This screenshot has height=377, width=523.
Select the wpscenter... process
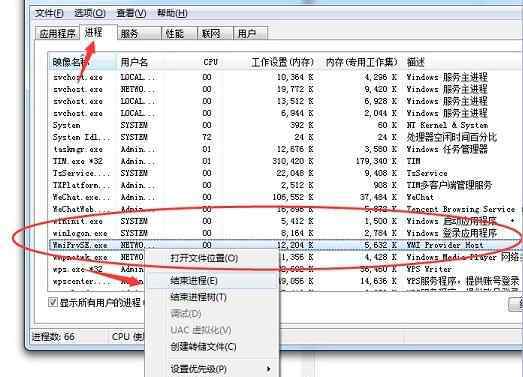[x=81, y=281]
